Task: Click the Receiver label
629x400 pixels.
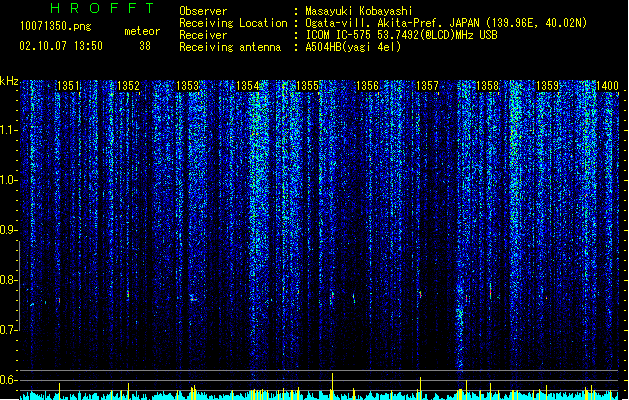Action: pos(203,35)
